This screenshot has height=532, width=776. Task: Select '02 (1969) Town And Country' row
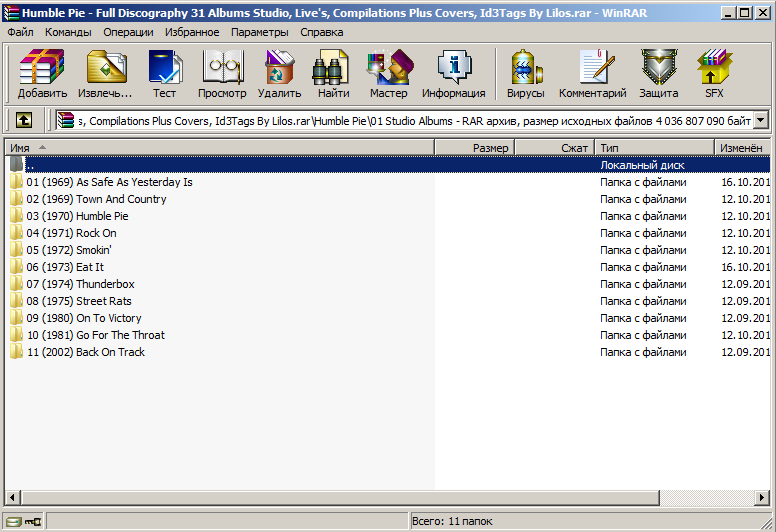[x=388, y=198]
